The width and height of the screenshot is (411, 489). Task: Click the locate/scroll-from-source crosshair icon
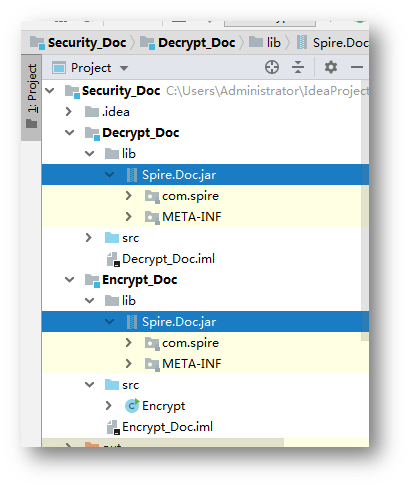coord(272,67)
